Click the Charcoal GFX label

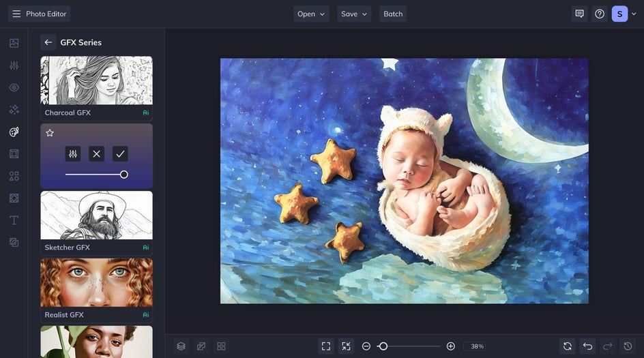(x=68, y=113)
